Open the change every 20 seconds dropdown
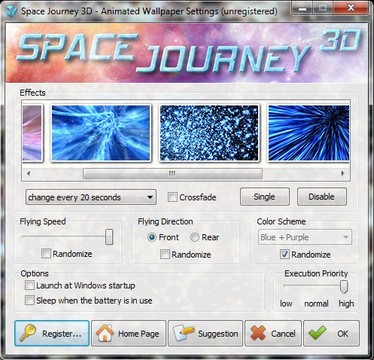Screen dimensions: 374x360 pos(91,197)
